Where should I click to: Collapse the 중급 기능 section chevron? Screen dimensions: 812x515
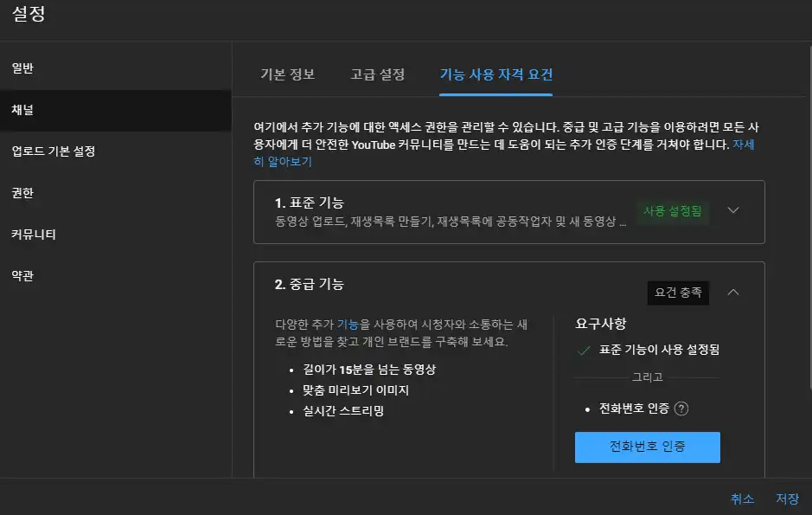(733, 292)
